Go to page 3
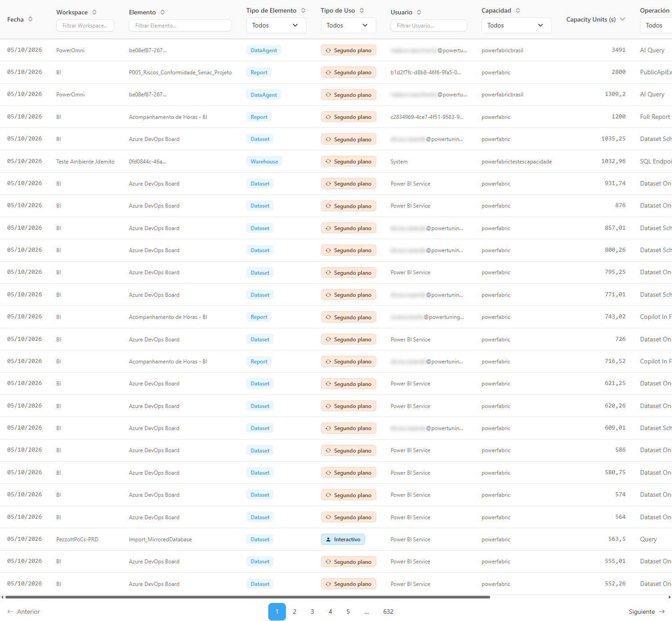The image size is (672, 621). coord(312,612)
